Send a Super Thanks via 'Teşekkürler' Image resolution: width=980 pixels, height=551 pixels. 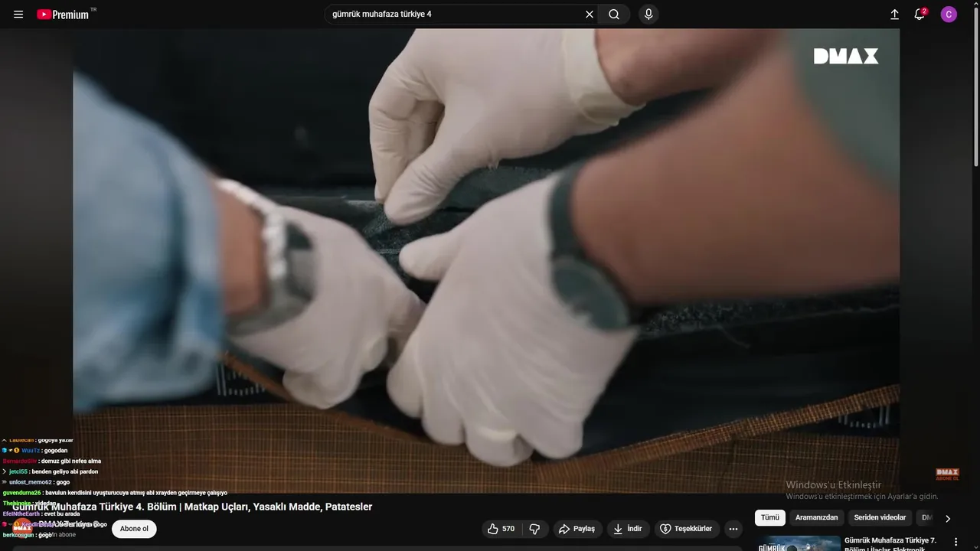[687, 529]
